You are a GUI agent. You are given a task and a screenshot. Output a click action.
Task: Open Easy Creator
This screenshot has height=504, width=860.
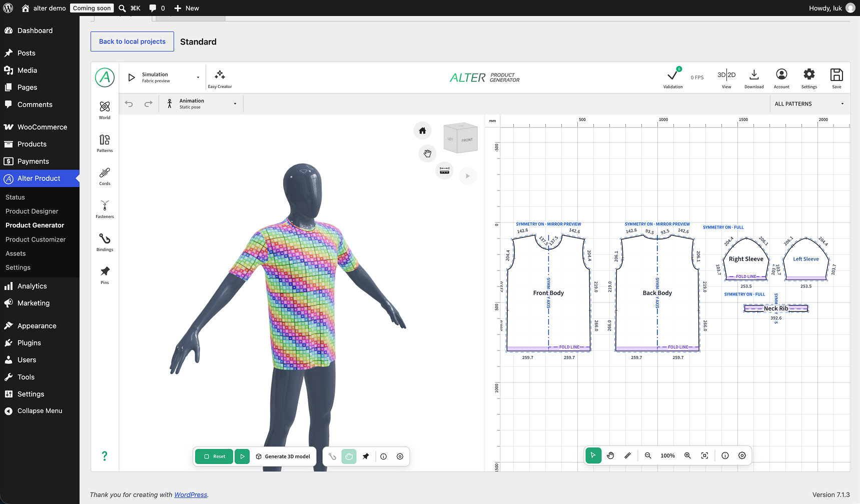(x=220, y=78)
